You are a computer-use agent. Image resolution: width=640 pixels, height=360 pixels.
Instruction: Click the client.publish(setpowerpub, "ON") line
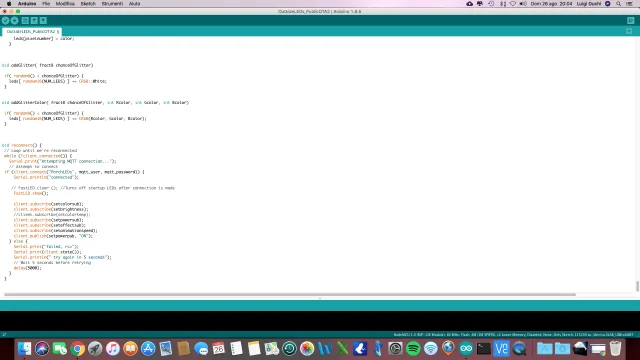coord(53,236)
